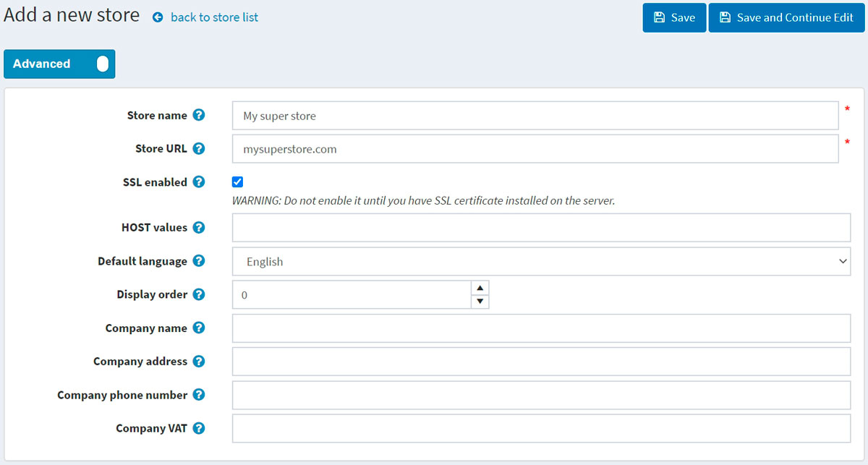Click the Default language help icon
Image resolution: width=868 pixels, height=465 pixels.
pyautogui.click(x=199, y=261)
